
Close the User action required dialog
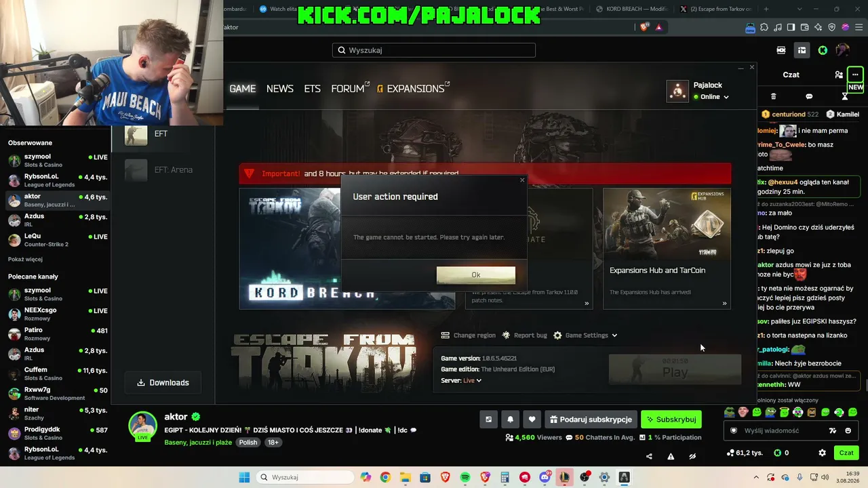click(522, 180)
